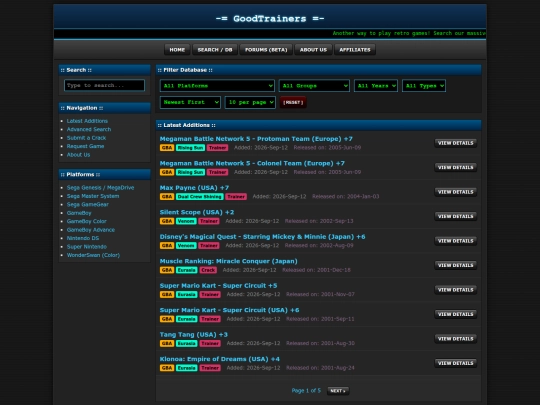View details for Max Payne entry

tap(456, 192)
